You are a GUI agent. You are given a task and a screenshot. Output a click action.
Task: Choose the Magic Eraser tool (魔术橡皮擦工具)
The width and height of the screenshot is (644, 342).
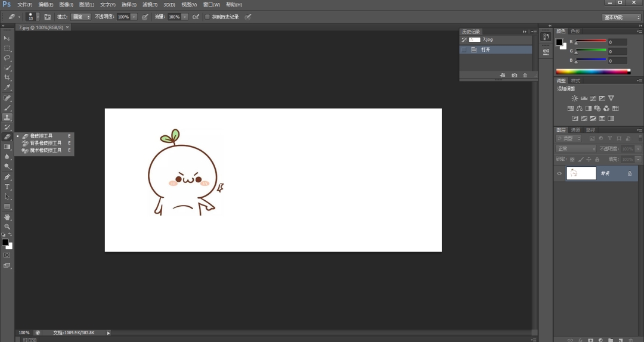click(46, 150)
